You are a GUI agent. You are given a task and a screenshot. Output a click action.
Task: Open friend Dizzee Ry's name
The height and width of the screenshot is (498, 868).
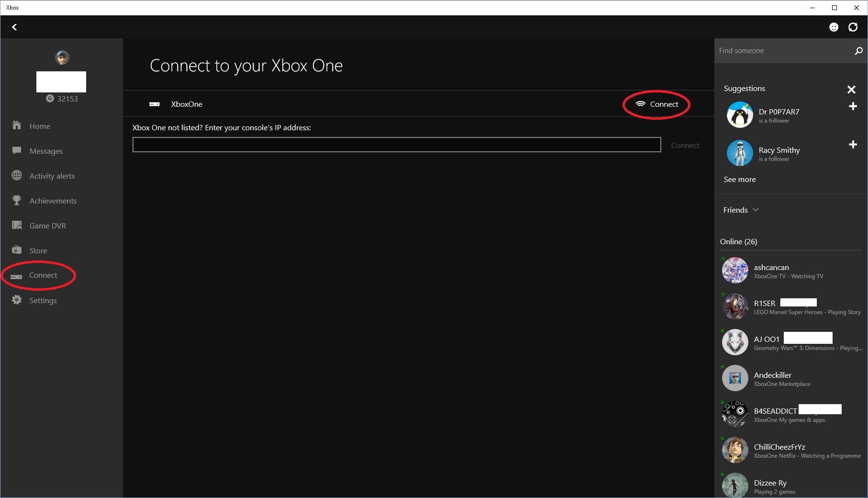click(770, 483)
